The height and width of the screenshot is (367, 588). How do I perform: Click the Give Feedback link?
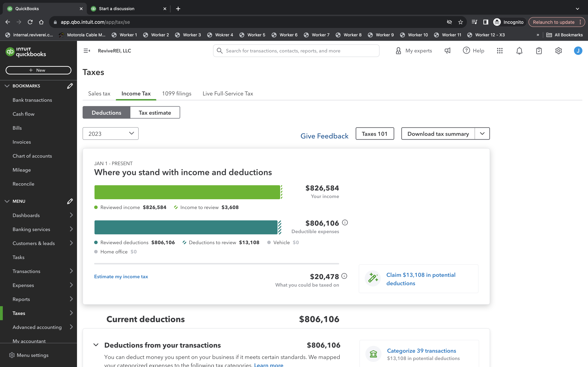pyautogui.click(x=324, y=136)
